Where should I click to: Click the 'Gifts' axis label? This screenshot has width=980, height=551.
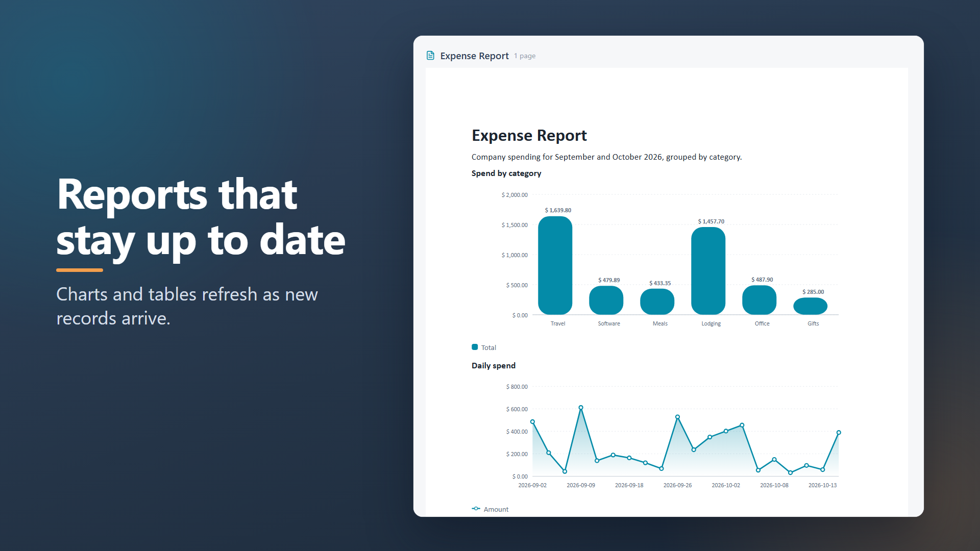point(813,323)
